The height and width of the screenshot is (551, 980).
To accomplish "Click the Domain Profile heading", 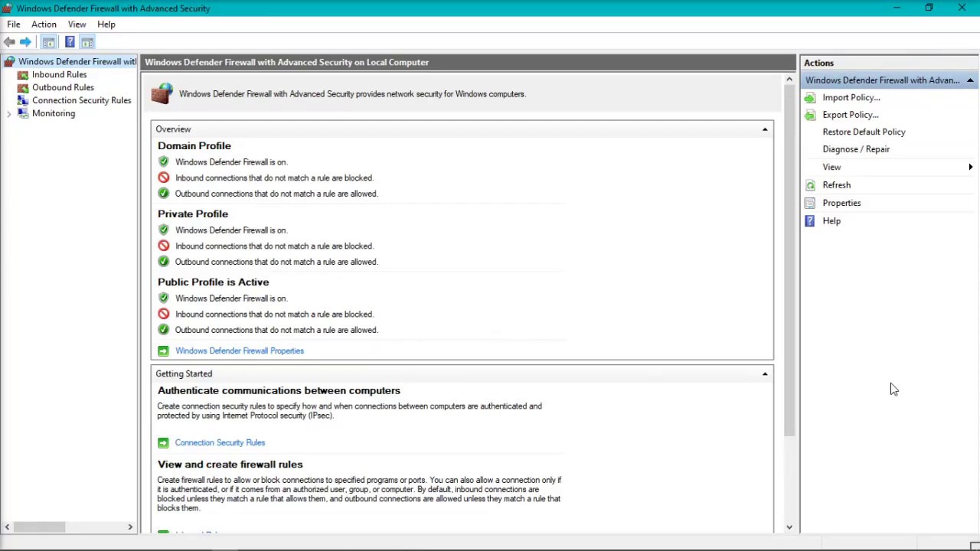I will click(194, 145).
